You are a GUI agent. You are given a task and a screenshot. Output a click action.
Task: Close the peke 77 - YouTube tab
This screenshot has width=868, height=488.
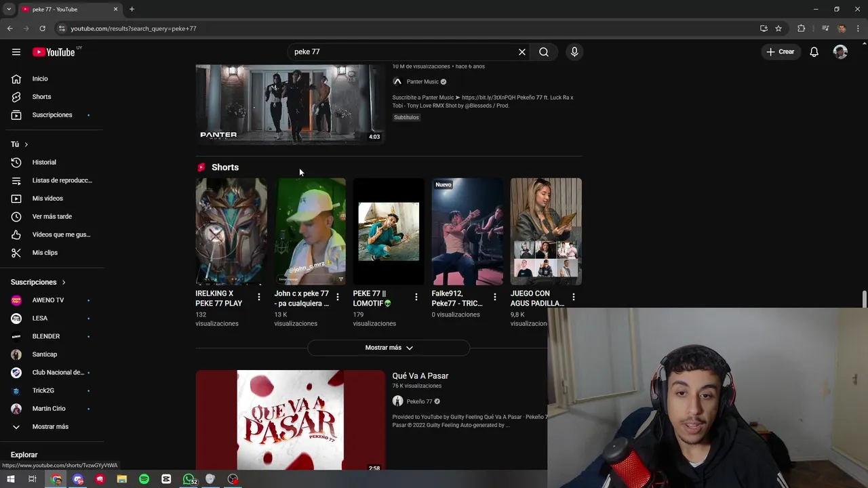click(x=115, y=9)
